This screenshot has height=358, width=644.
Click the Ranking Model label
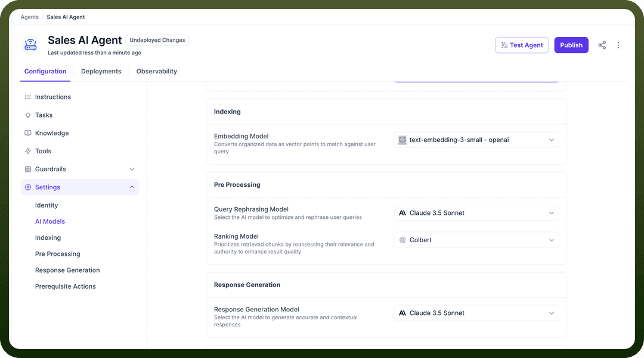point(236,236)
